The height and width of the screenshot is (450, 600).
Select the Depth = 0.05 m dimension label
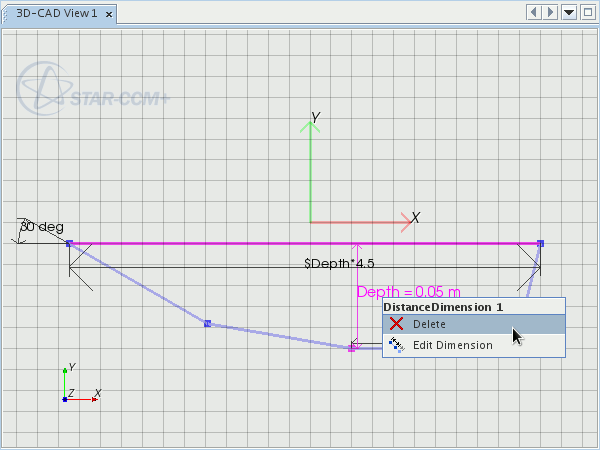click(408, 292)
